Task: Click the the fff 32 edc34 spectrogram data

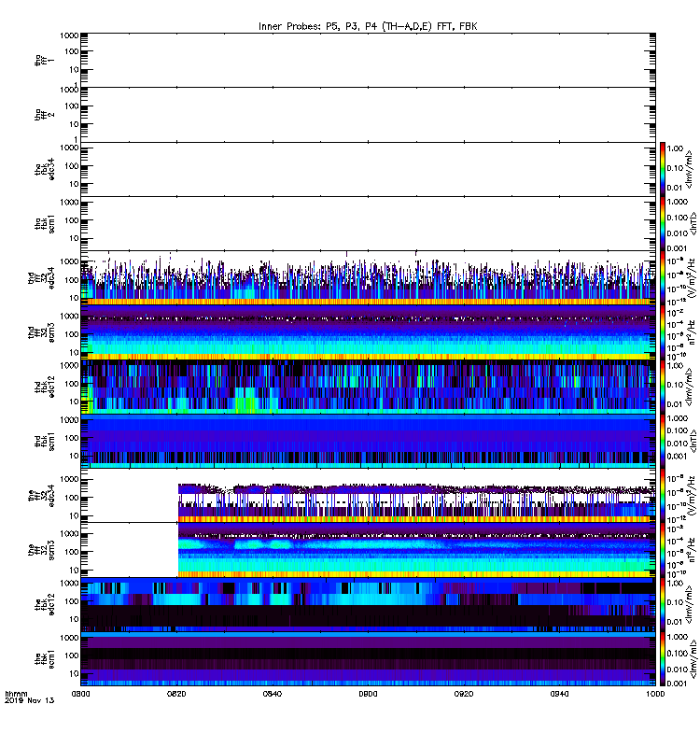Action: (416, 503)
